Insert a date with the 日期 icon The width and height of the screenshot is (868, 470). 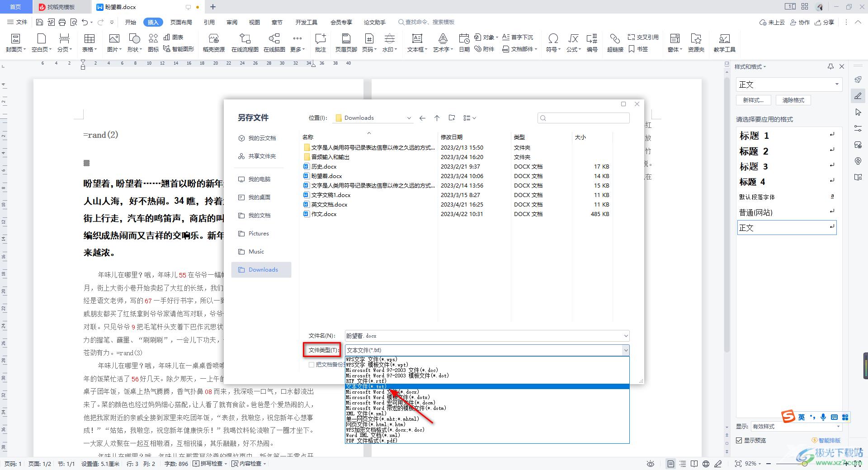[x=464, y=38]
